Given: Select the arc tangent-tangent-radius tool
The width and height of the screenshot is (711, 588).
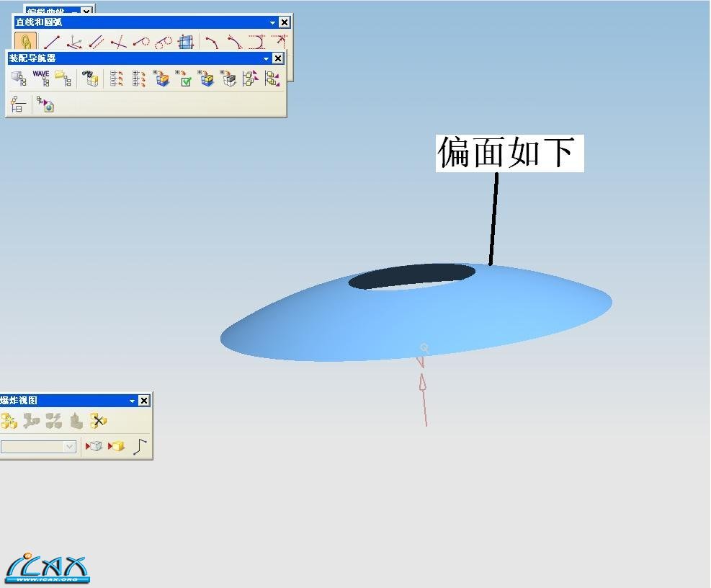Looking at the screenshot, I should tap(280, 43).
